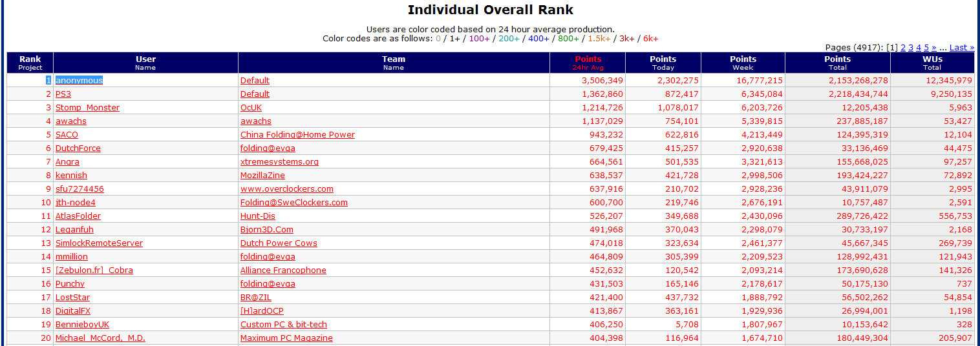Open the awachs team link
The width and height of the screenshot is (980, 346).
[x=256, y=121]
